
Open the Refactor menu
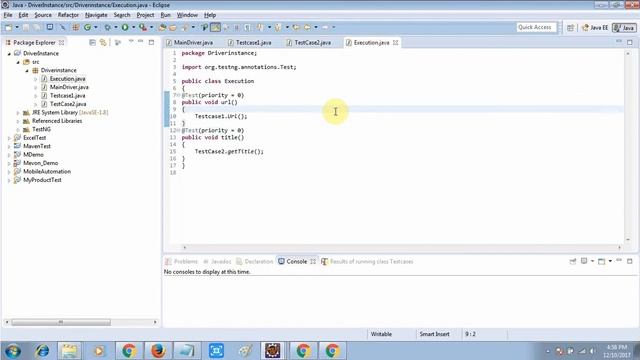pos(68,15)
